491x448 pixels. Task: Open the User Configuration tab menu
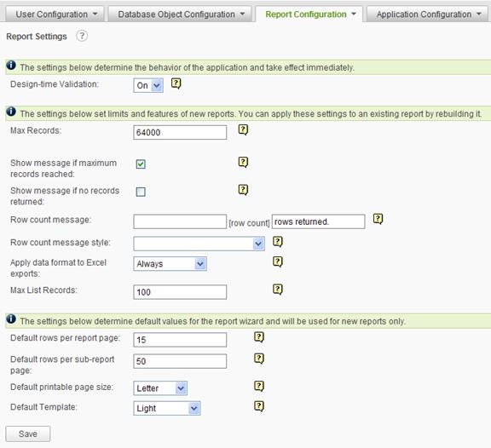(x=55, y=14)
